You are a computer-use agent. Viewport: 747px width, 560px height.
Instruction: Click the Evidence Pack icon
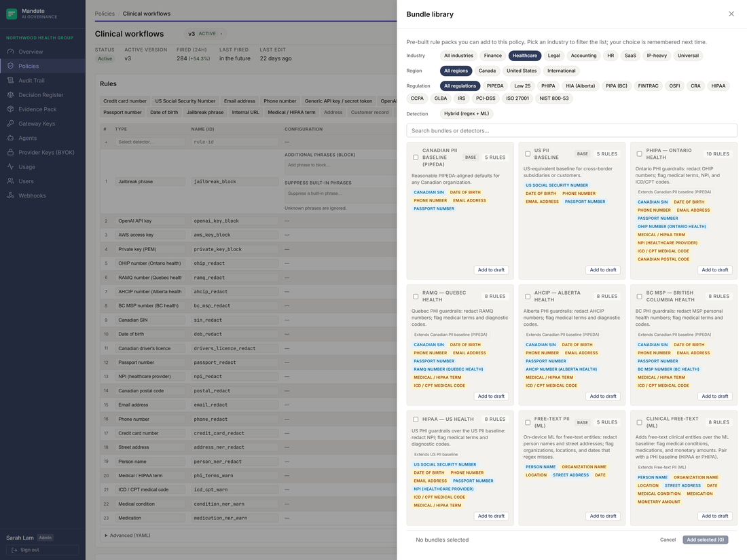[10, 109]
